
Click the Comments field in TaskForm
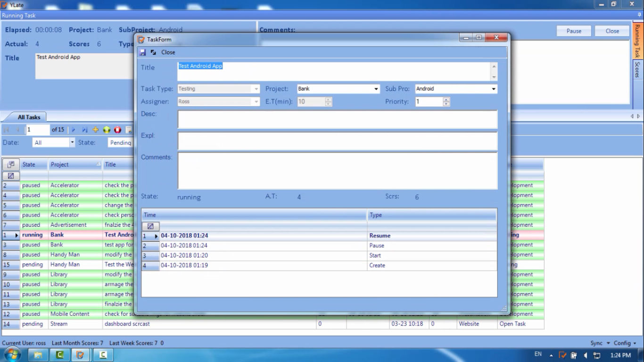coord(338,171)
